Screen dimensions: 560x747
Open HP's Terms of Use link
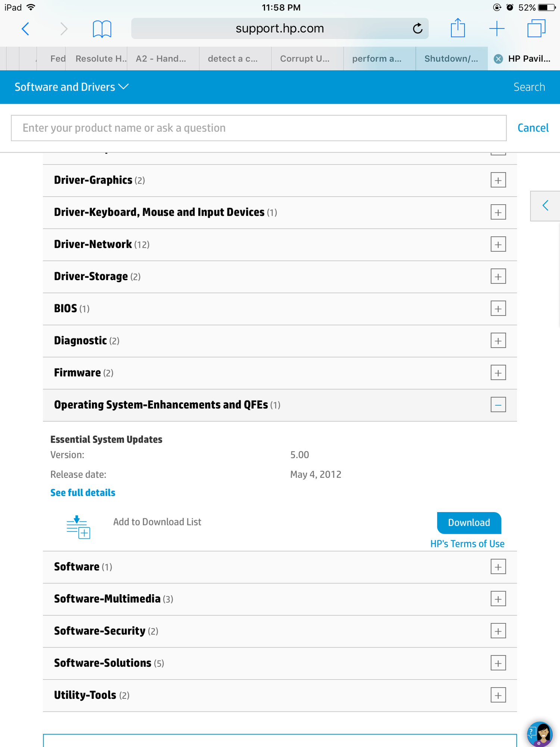click(467, 544)
